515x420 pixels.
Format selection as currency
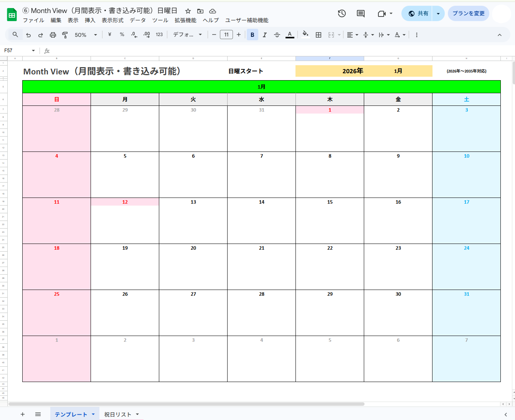109,35
